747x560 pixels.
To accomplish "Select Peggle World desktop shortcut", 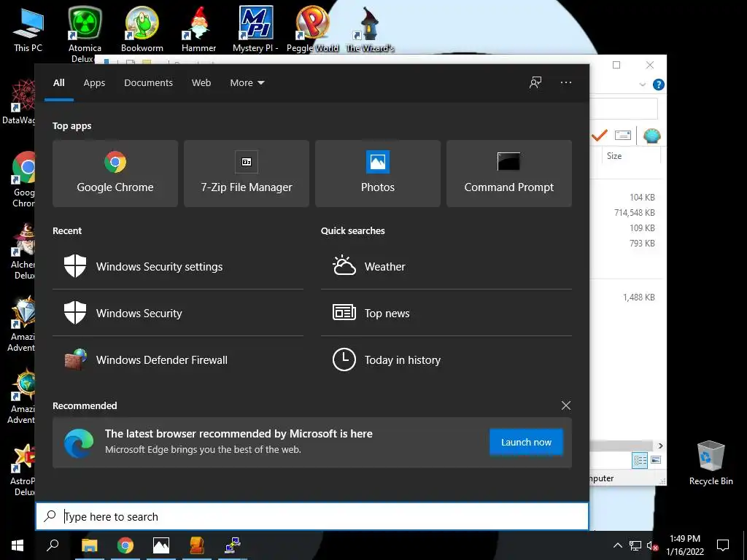I will click(312, 29).
